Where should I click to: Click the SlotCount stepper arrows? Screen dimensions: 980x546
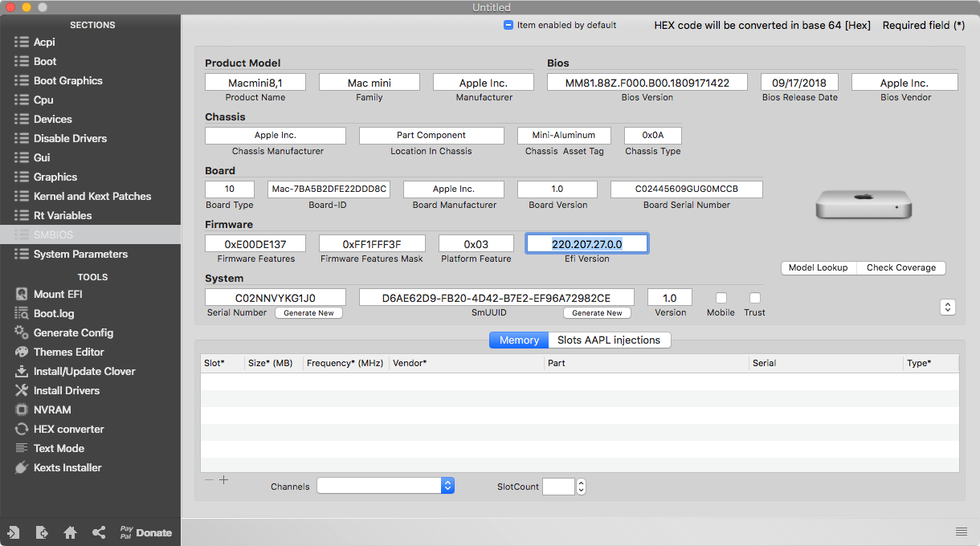pos(582,487)
